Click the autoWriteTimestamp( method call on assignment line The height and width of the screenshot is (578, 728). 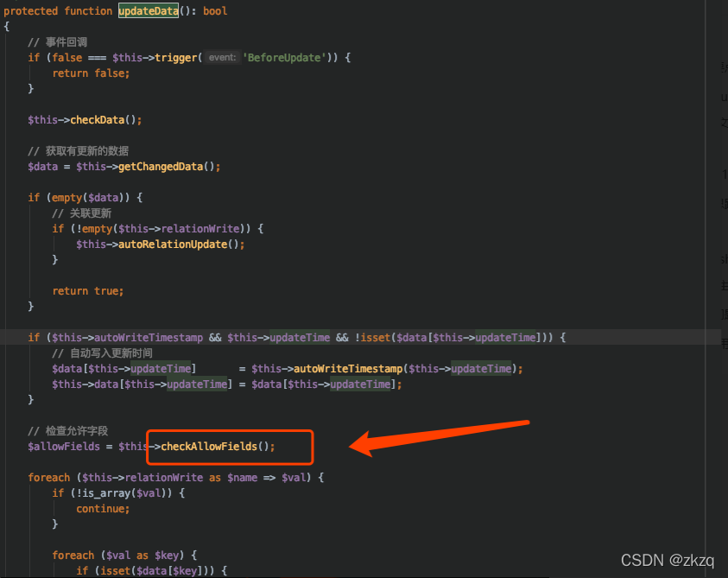coord(348,368)
